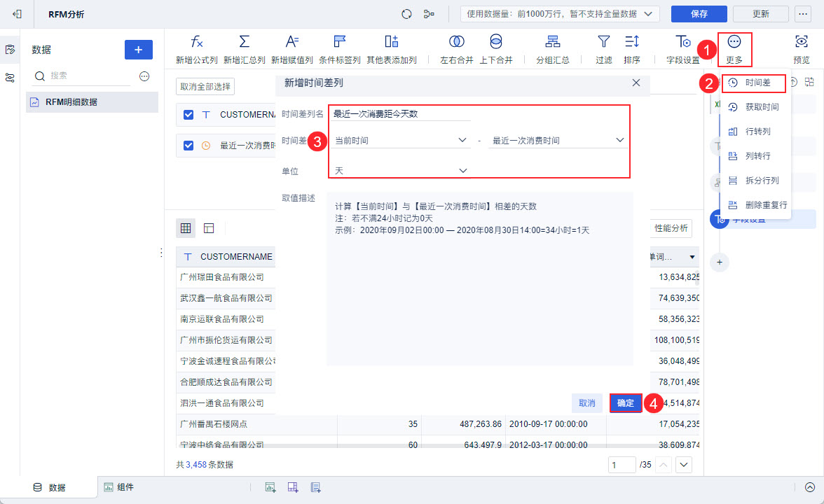Click the 分组汇总 toolbar icon
This screenshot has width=824, height=504.
(552, 41)
